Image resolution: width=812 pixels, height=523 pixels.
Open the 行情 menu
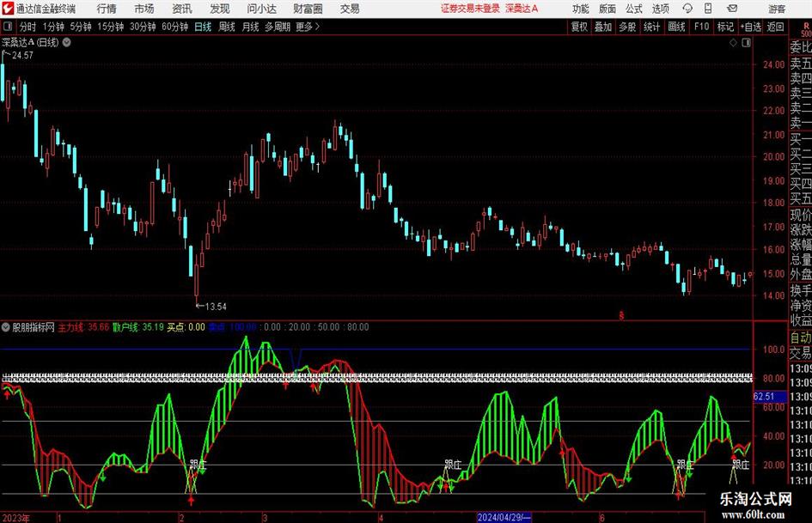tap(107, 9)
